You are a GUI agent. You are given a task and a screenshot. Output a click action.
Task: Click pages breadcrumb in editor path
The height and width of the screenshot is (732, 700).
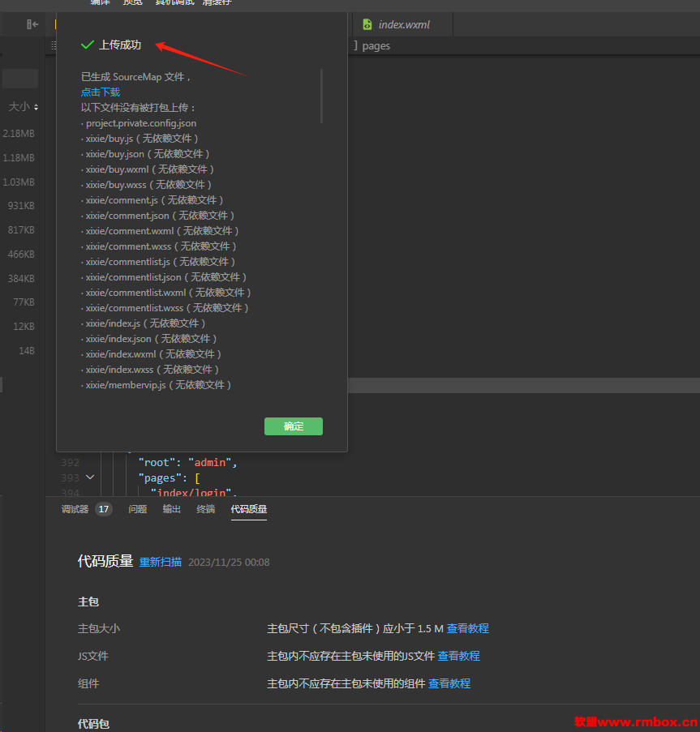pyautogui.click(x=376, y=45)
